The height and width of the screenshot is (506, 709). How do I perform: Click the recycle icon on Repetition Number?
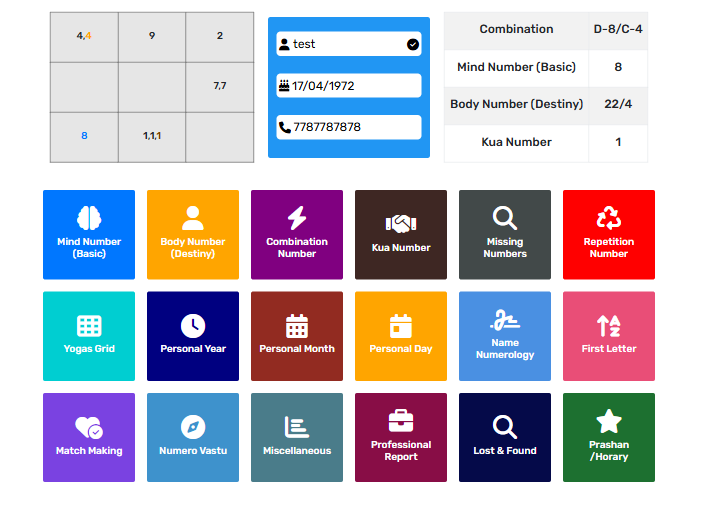click(x=609, y=219)
